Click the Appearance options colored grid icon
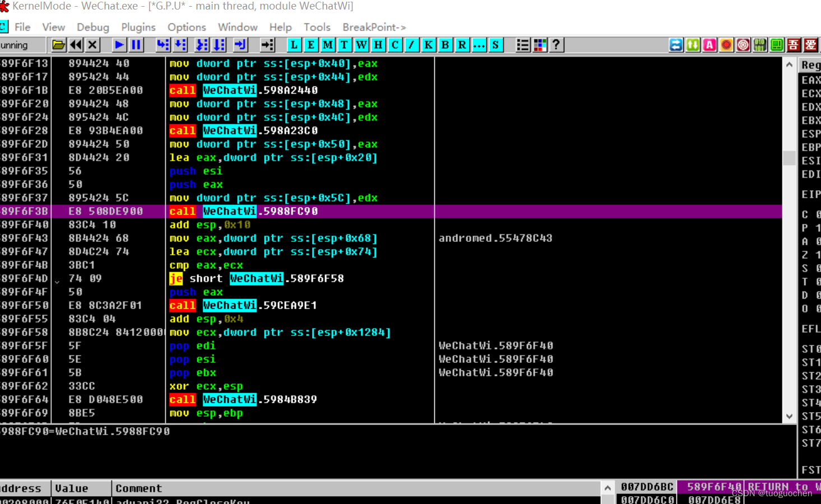Screen dimensions: 821x504 coord(540,45)
